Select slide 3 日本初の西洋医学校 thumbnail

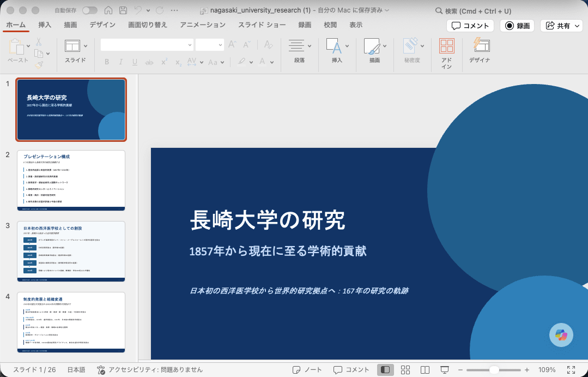71,252
